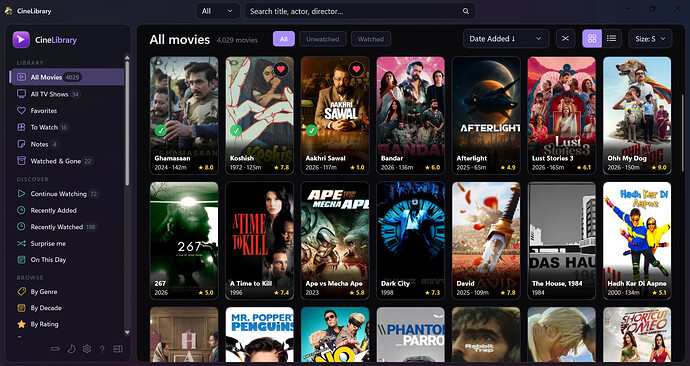This screenshot has height=366, width=690.
Task: Switch to list view
Action: (x=611, y=39)
